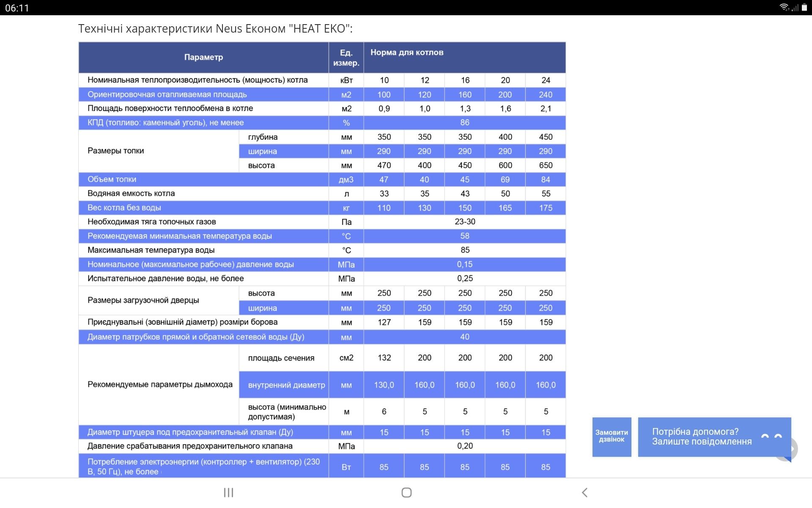Click the площадь сечения value 132
The image size is (812, 508).
point(384,358)
